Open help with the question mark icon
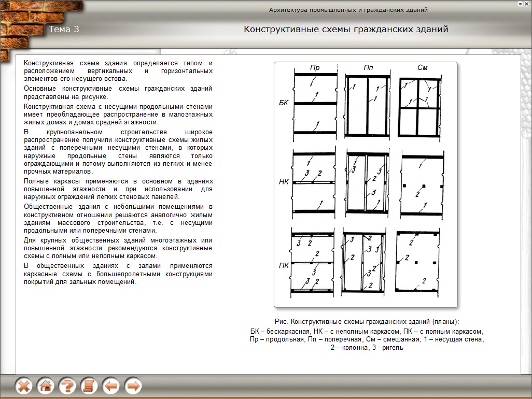The image size is (532, 399). tap(67, 386)
